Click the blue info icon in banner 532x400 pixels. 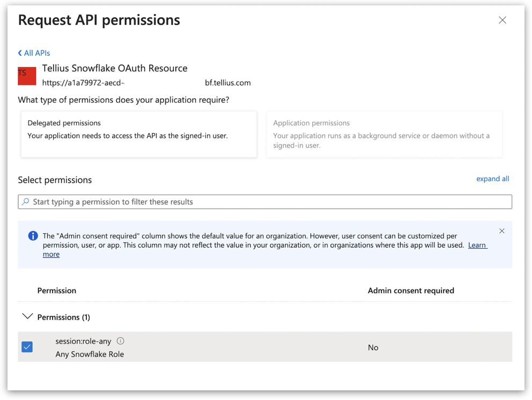point(33,236)
